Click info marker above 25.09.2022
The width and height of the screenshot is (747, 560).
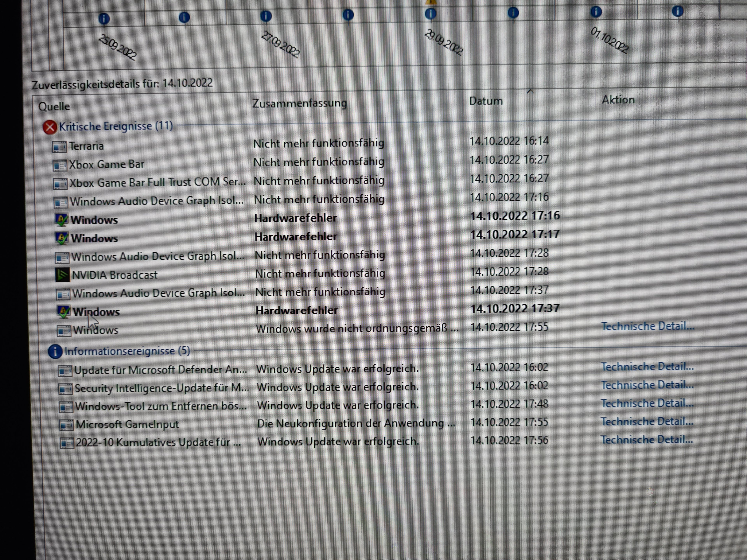tap(104, 18)
